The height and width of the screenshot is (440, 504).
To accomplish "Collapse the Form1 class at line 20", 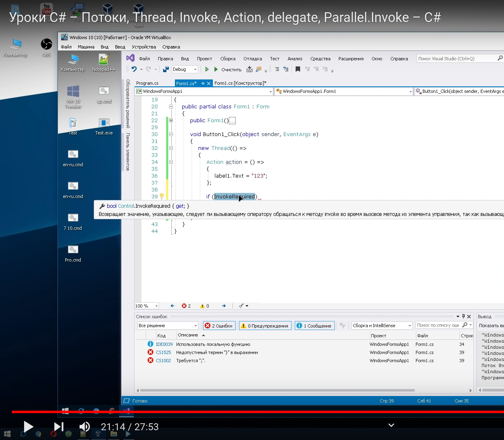I will point(171,107).
